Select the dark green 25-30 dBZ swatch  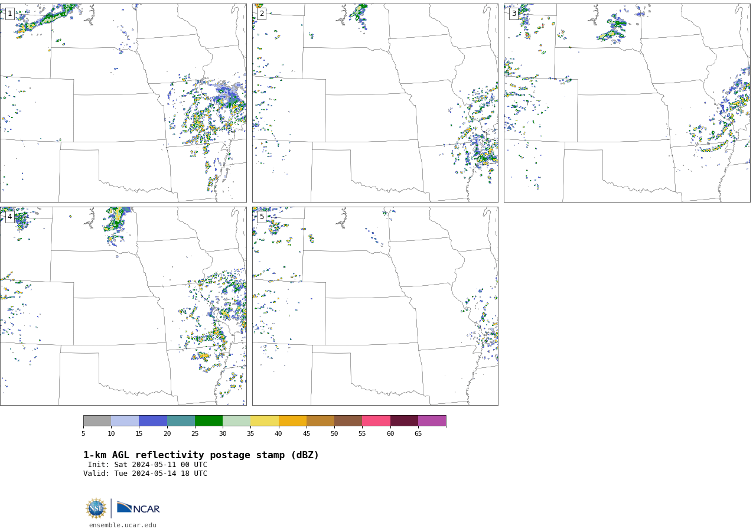(208, 421)
